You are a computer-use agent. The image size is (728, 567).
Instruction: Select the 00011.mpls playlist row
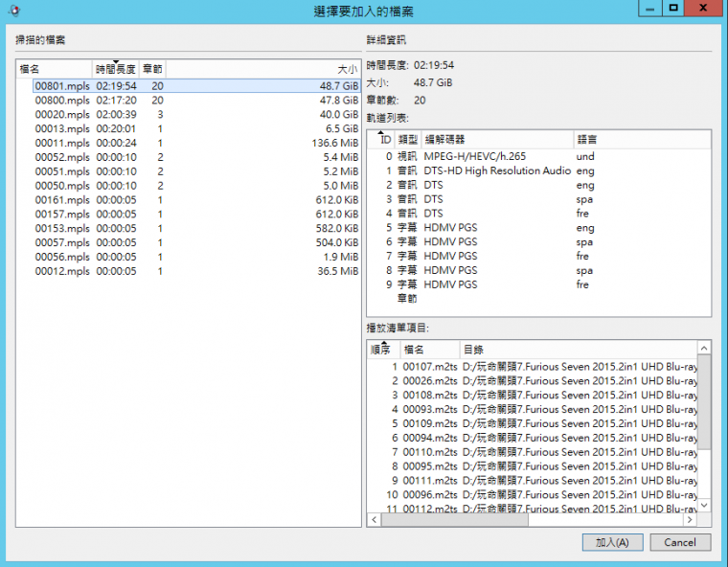point(197,143)
